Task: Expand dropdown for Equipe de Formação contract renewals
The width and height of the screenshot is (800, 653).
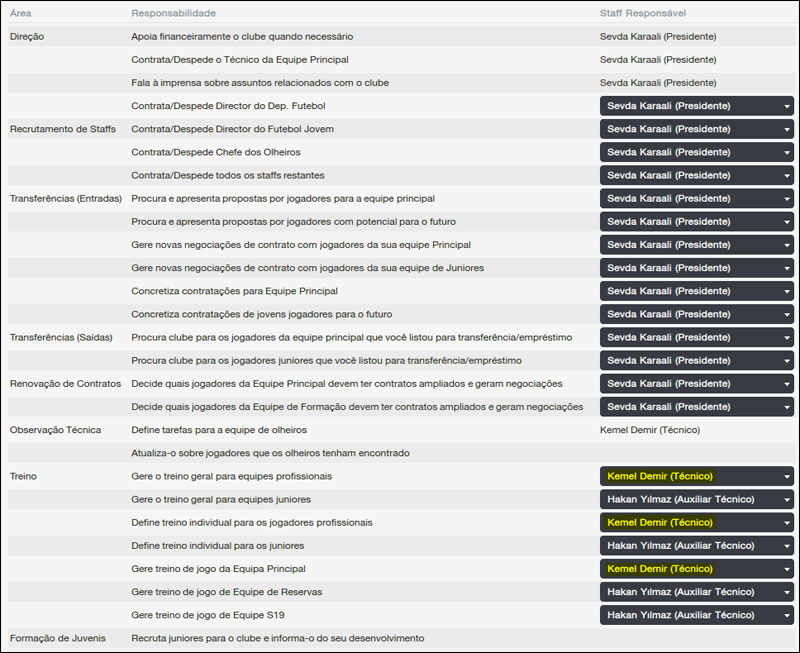Action: tap(696, 406)
